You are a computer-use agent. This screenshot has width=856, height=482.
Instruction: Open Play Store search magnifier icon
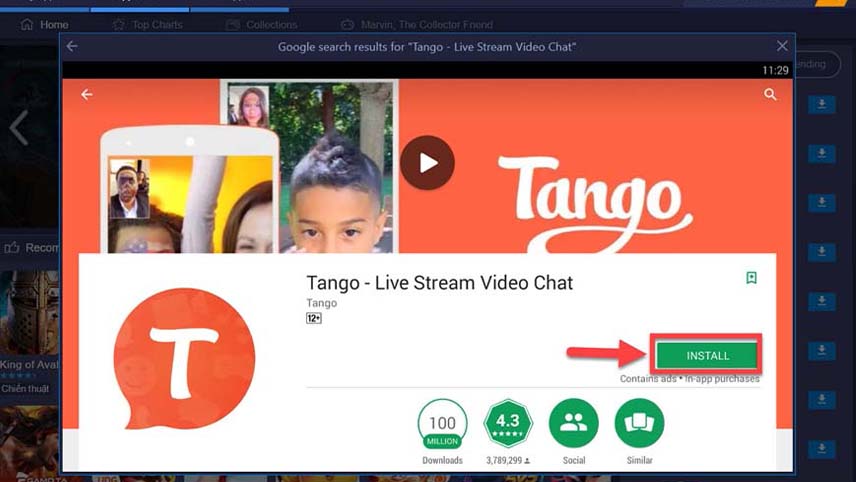tap(770, 94)
